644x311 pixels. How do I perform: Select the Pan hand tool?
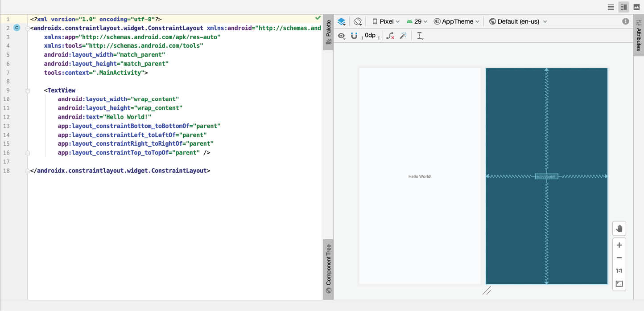(x=619, y=229)
